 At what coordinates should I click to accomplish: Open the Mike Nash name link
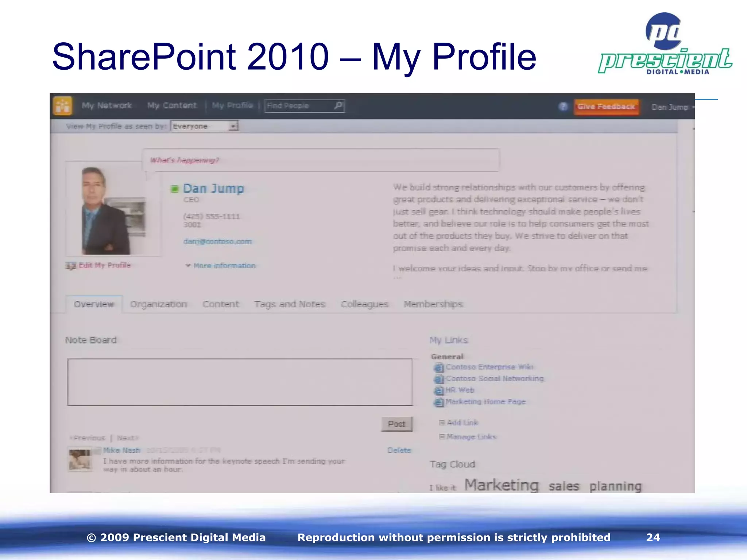tap(122, 450)
